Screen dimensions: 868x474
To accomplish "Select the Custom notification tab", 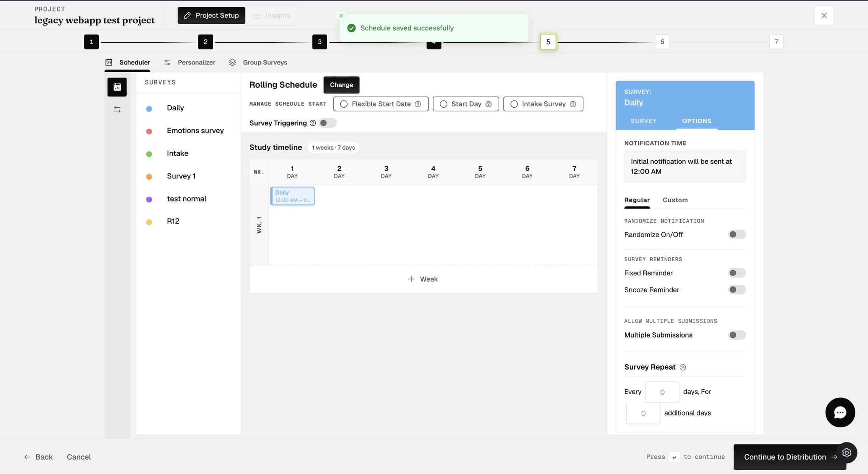I will click(x=675, y=200).
